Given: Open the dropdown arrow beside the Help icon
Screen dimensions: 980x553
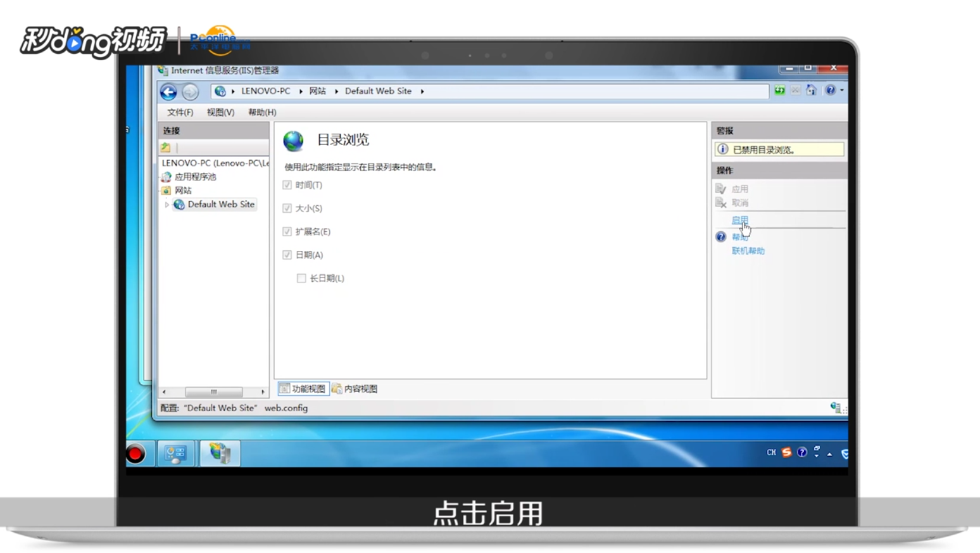Looking at the screenshot, I should click(x=841, y=91).
